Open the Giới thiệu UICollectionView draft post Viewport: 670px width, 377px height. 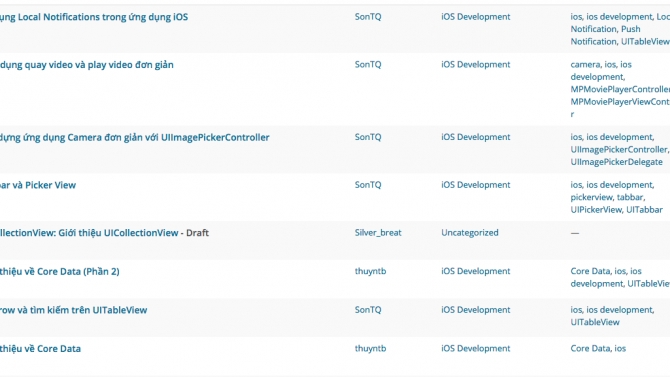tap(89, 233)
